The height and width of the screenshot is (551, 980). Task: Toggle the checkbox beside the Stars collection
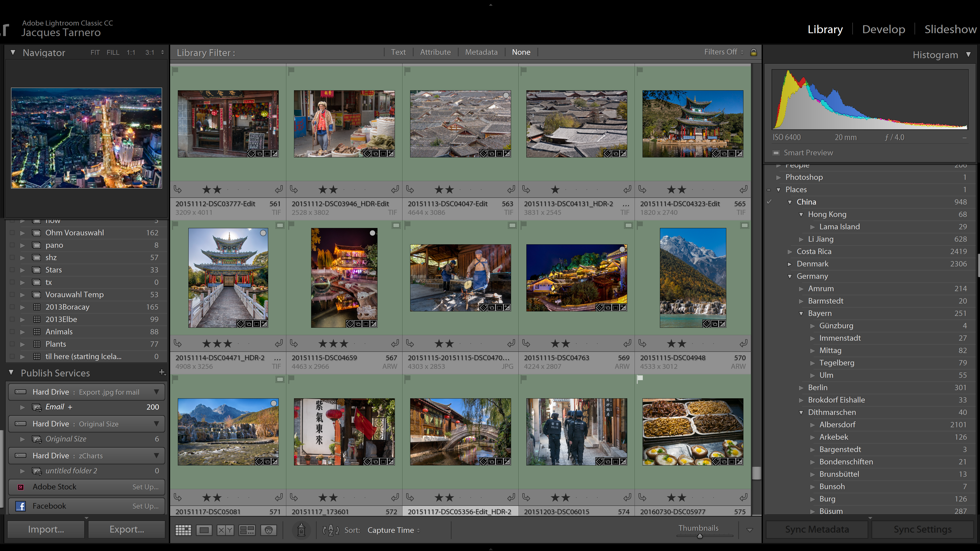pos(12,270)
